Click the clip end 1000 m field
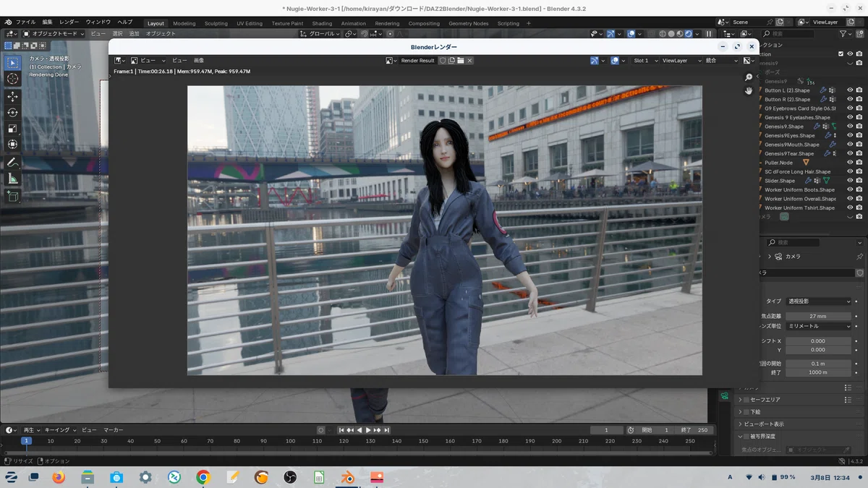Viewport: 868px width, 488px height. [818, 372]
